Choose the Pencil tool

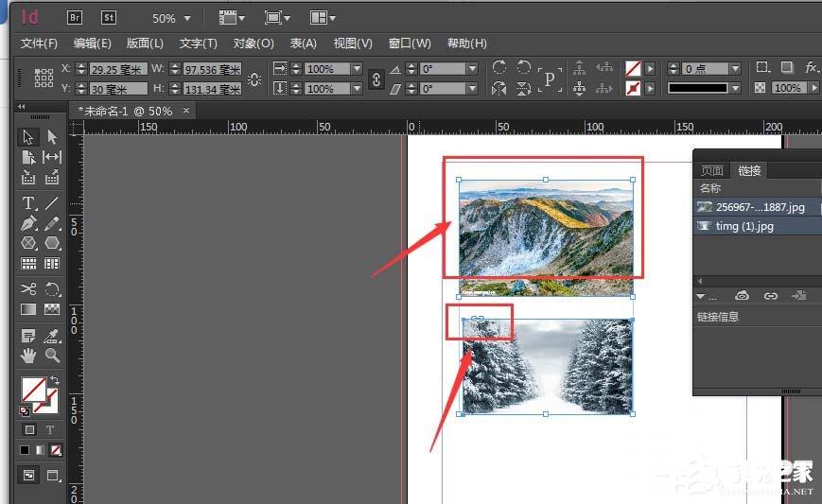pyautogui.click(x=51, y=223)
